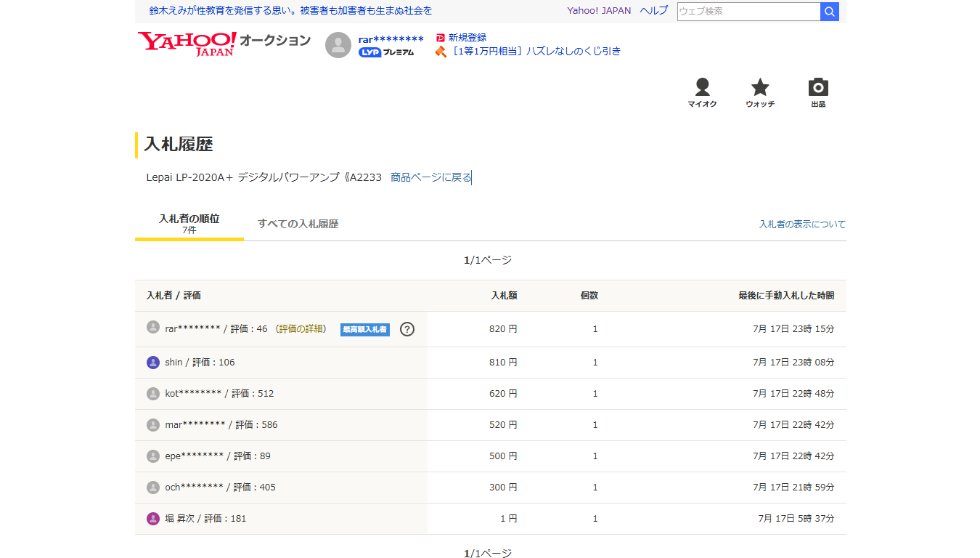Click the user profile avatar in header

338,45
